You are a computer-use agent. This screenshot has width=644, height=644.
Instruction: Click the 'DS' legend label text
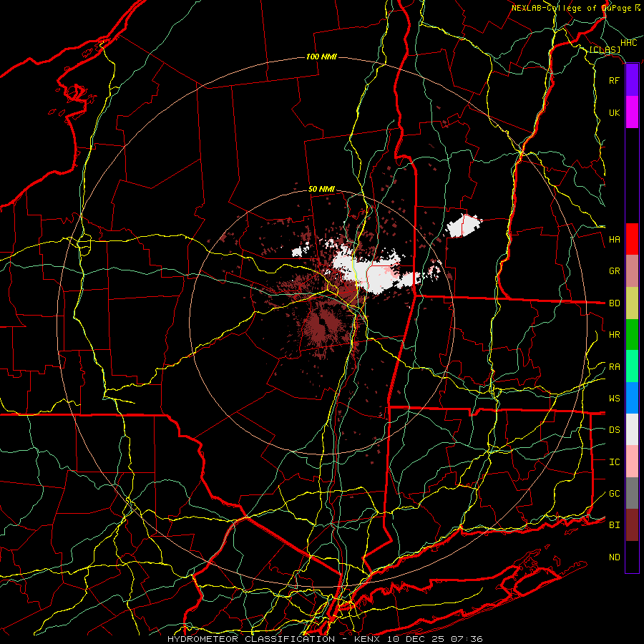click(614, 430)
